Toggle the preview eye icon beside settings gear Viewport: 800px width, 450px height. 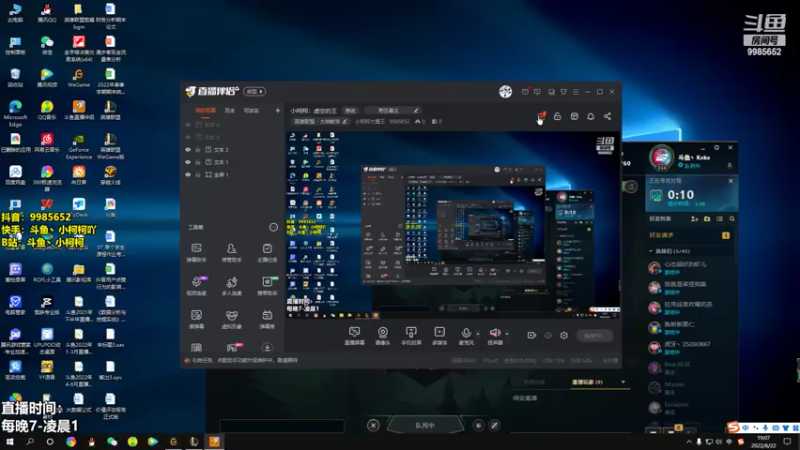tap(548, 335)
